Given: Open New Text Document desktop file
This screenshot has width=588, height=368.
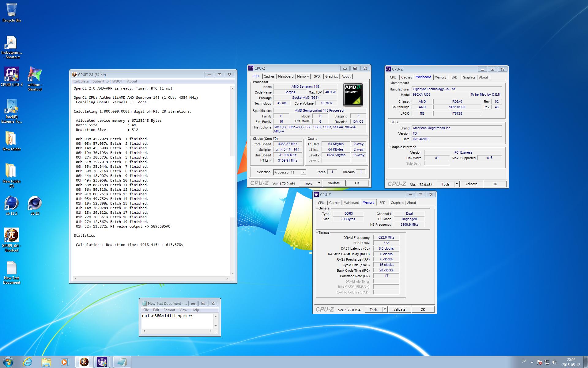Looking at the screenshot, I should [x=12, y=273].
